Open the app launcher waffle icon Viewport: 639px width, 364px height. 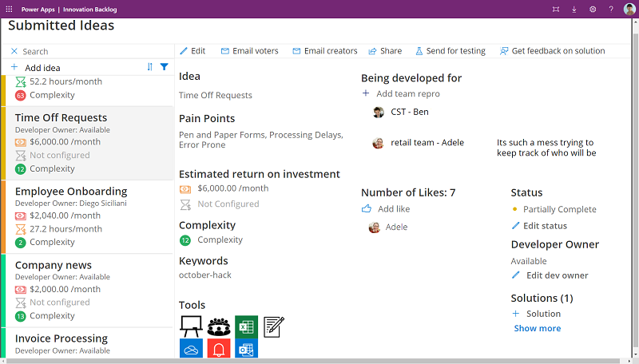pos(9,9)
